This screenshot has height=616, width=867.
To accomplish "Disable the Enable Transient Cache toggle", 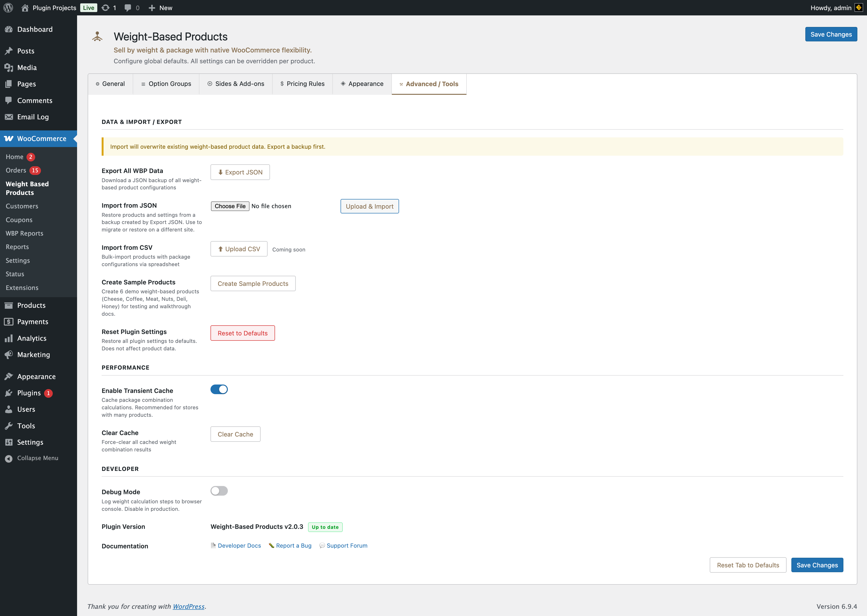I will (x=219, y=389).
